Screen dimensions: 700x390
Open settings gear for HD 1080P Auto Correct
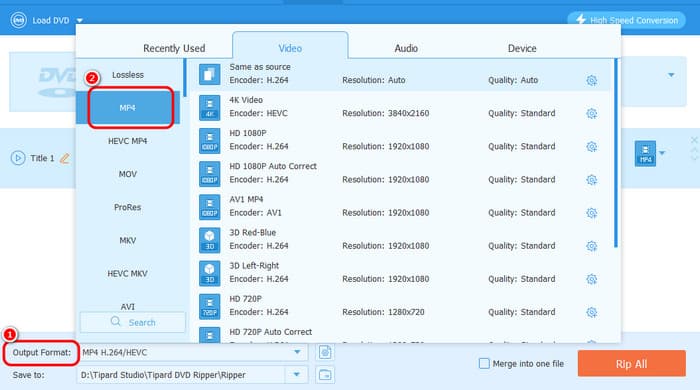click(x=592, y=180)
